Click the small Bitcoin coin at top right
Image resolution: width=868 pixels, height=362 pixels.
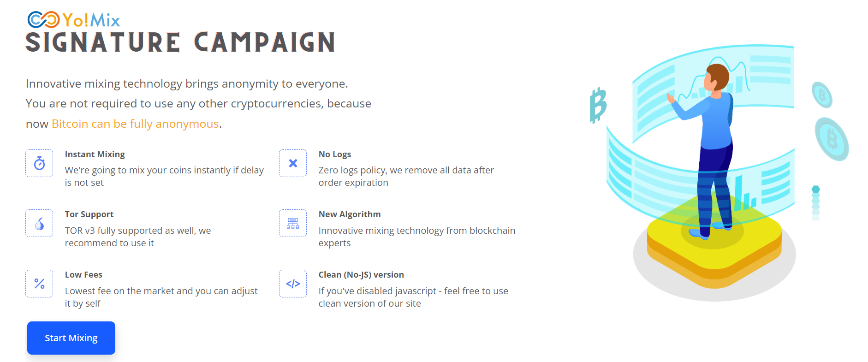tap(822, 95)
